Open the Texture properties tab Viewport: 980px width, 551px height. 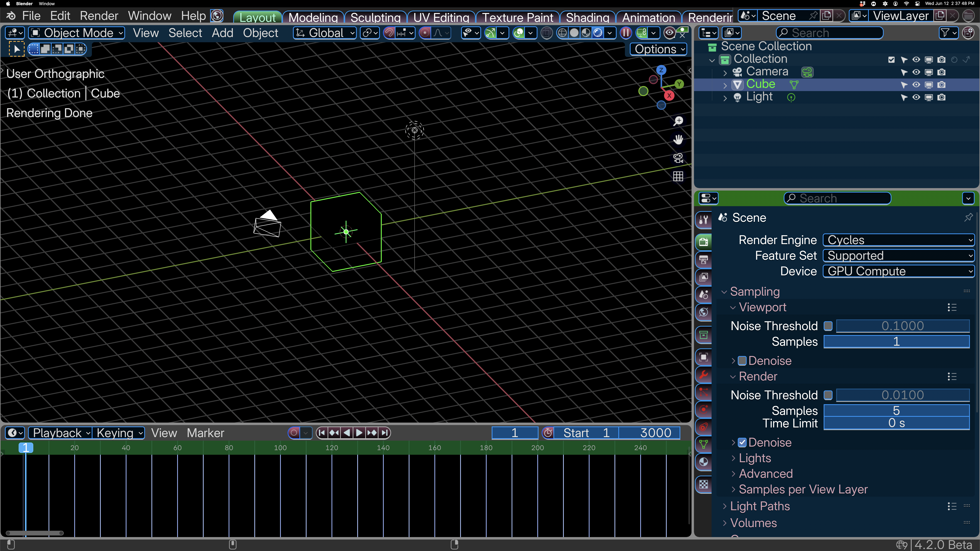click(x=703, y=484)
